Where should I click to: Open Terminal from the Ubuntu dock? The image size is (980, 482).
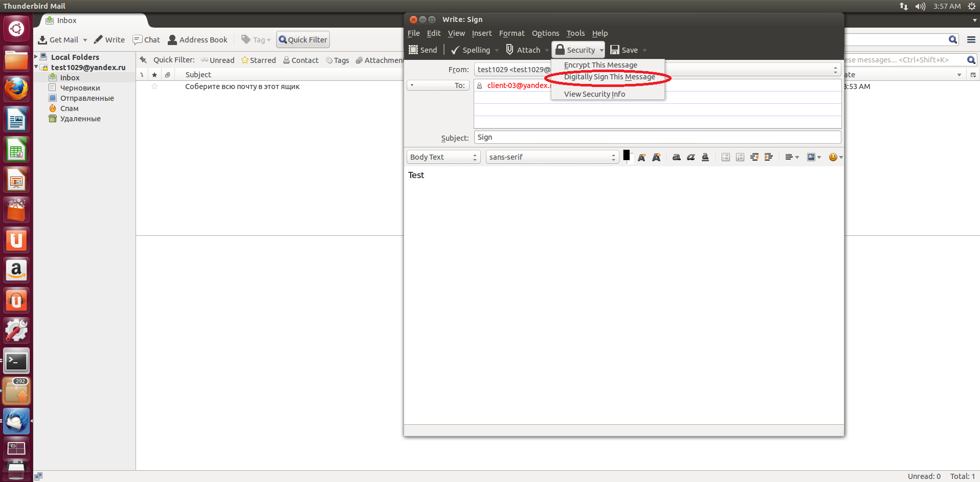pyautogui.click(x=16, y=362)
